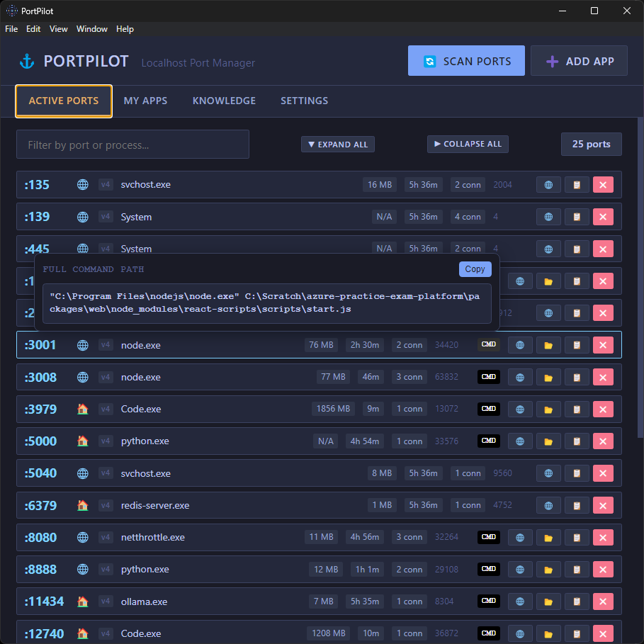Click the SCAN PORTS button
644x644 pixels.
(x=466, y=61)
